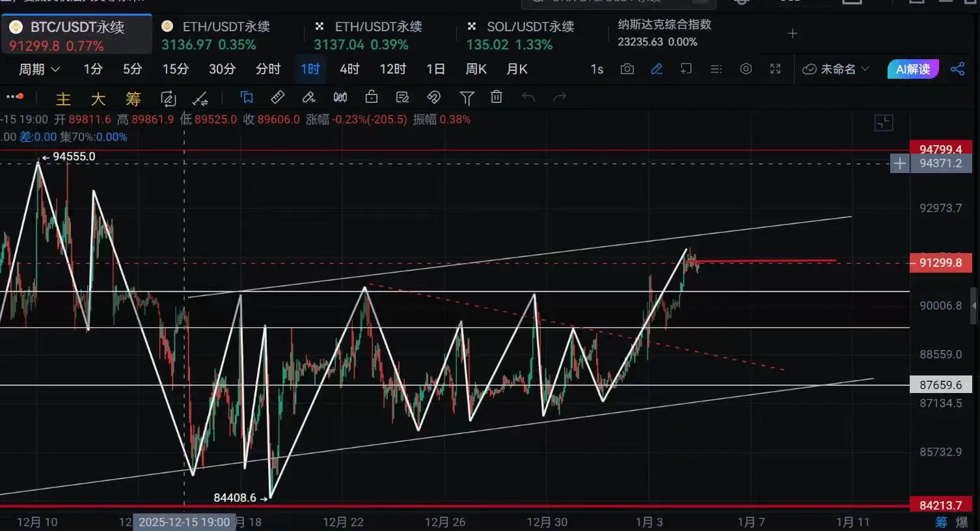The height and width of the screenshot is (531, 980).
Task: Select the brush drawing tool
Action: 309,97
